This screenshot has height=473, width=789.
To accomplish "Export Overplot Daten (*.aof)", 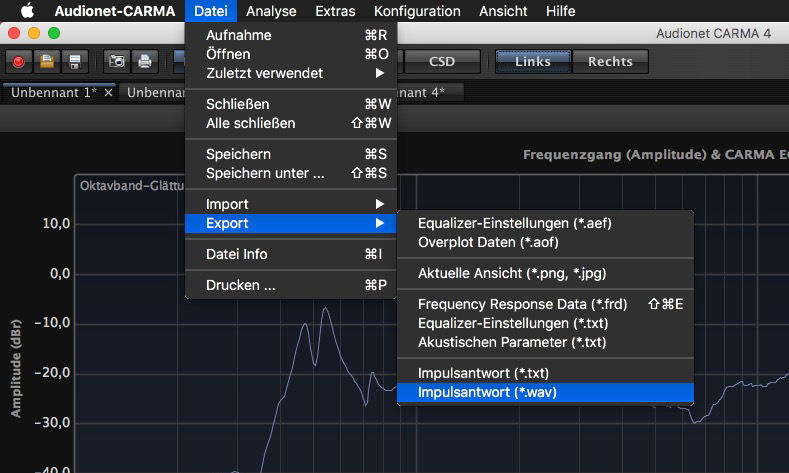I will (545, 243).
